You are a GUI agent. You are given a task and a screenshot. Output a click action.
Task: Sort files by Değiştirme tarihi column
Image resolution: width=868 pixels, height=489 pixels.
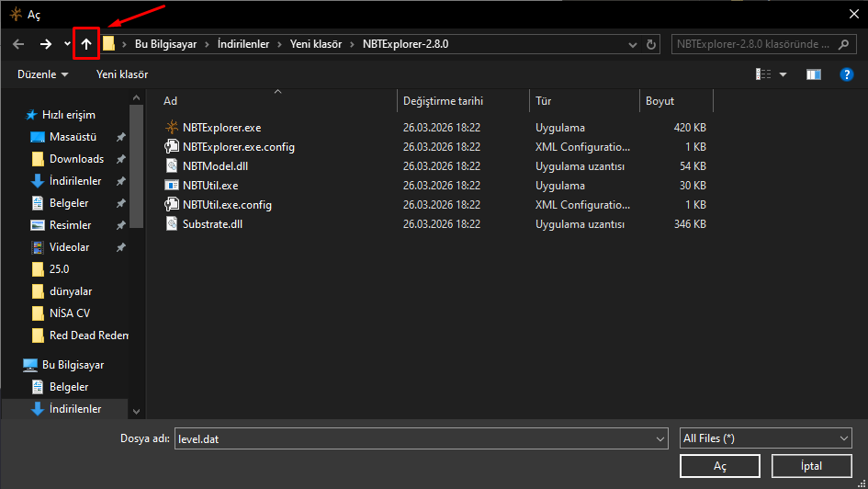click(442, 101)
